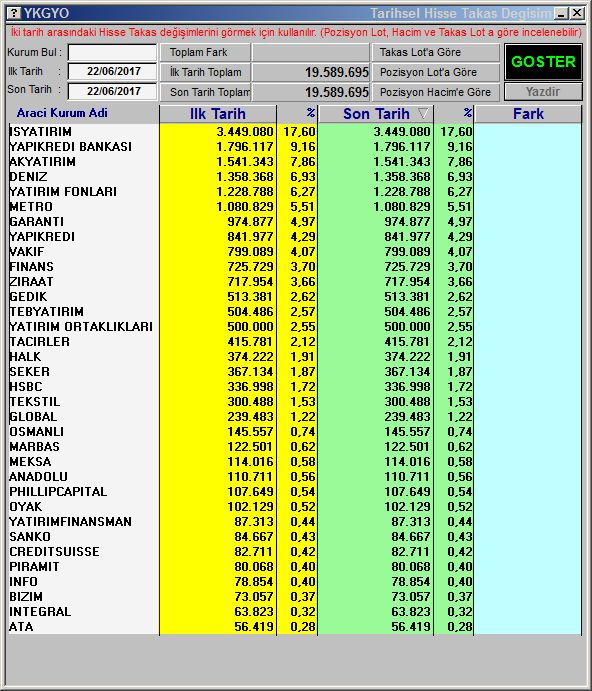The width and height of the screenshot is (592, 691).
Task: Select Pozisyon Hacim'e Göre option
Action: [x=436, y=92]
